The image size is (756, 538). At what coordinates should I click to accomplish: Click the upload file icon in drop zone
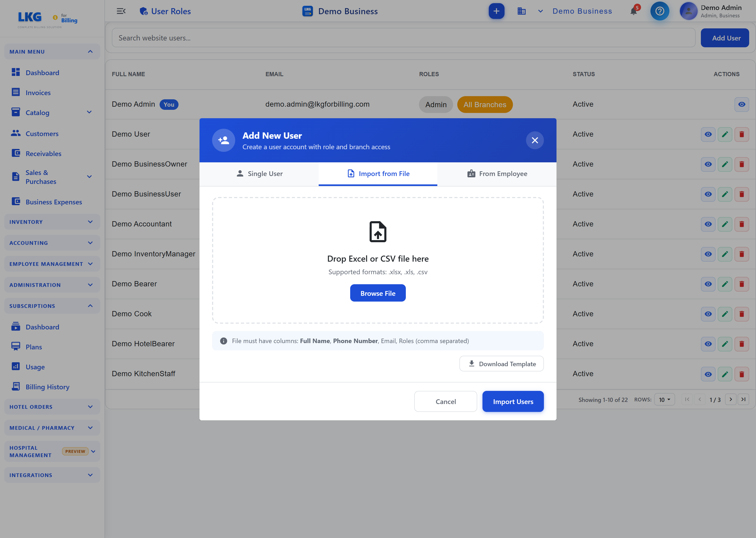click(378, 231)
